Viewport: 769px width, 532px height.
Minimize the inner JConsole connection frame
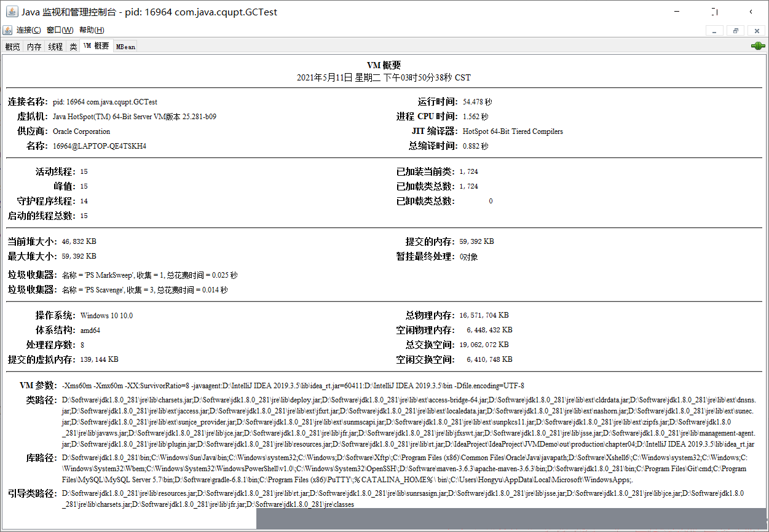tap(714, 31)
